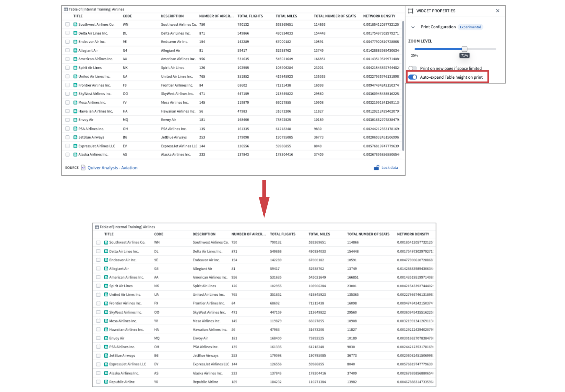This screenshot has height=392, width=565.
Task: Click the Quiver analysis source icon
Action: [x=83, y=168]
